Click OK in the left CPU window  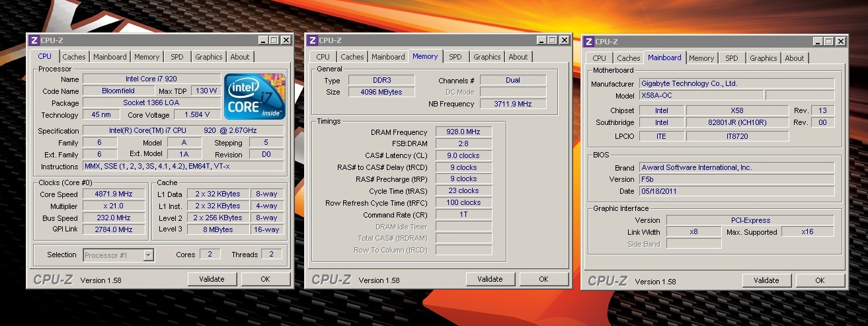[x=265, y=279]
